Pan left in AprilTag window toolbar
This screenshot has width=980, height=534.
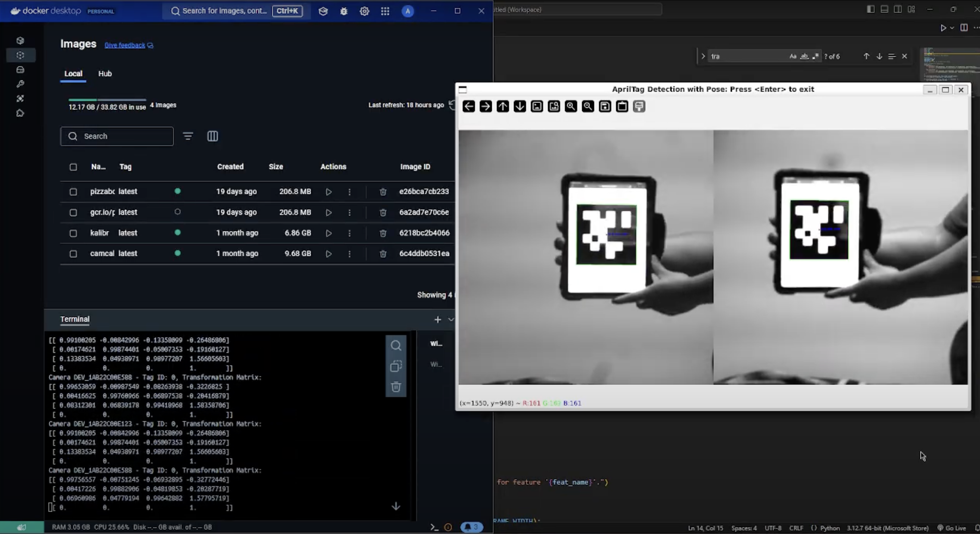[x=469, y=106]
